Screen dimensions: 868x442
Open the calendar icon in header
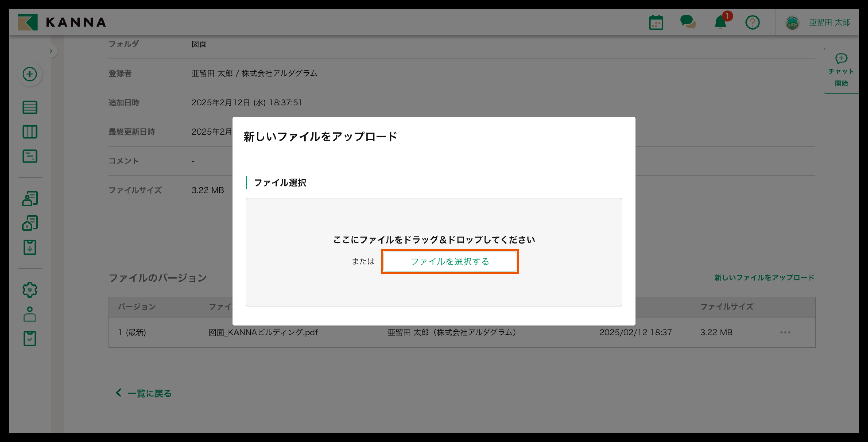(x=656, y=23)
